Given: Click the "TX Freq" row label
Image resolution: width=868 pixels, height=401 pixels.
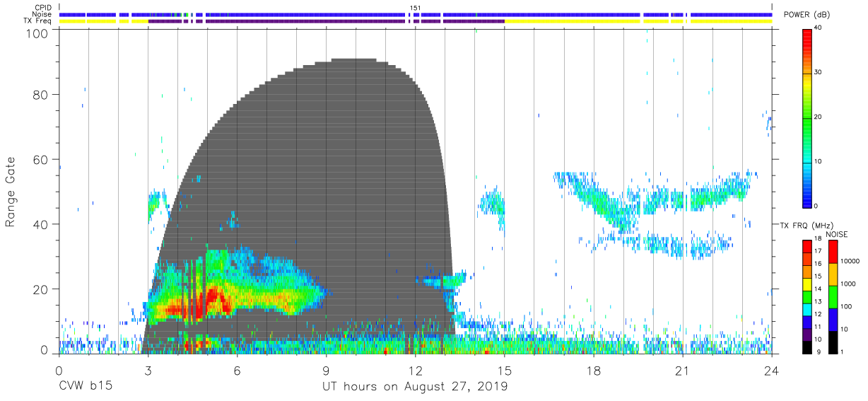Looking at the screenshot, I should pos(37,21).
